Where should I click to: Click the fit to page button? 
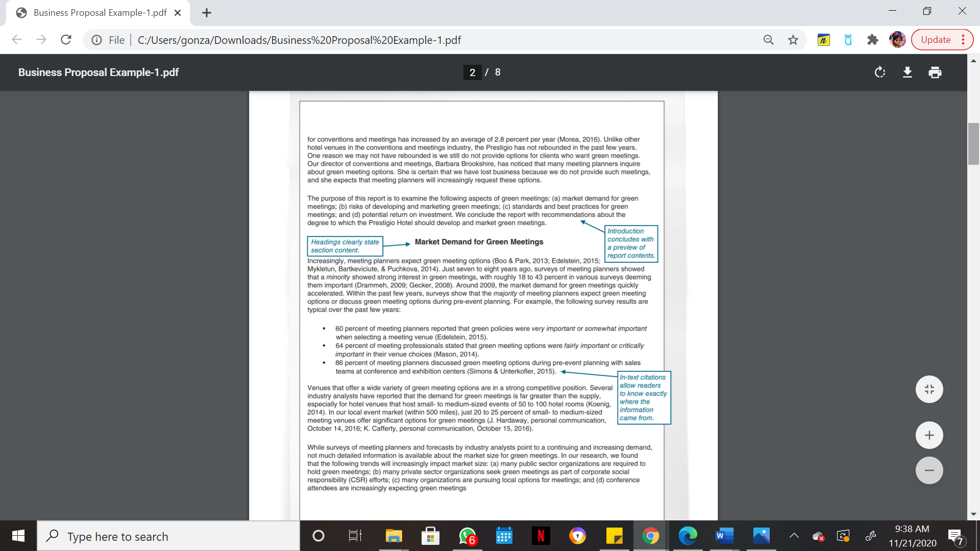coord(929,389)
